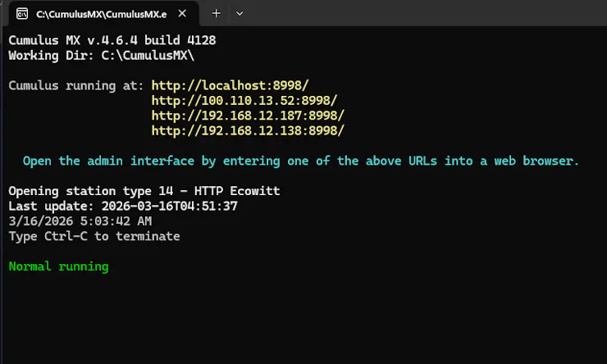Viewport: 607px width, 364px height.
Task: Open the http://192.168.12.187:8998/ link
Action: (248, 116)
